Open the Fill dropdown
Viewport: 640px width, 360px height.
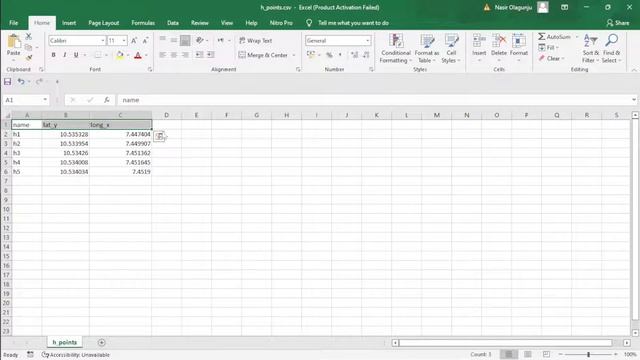(548, 48)
